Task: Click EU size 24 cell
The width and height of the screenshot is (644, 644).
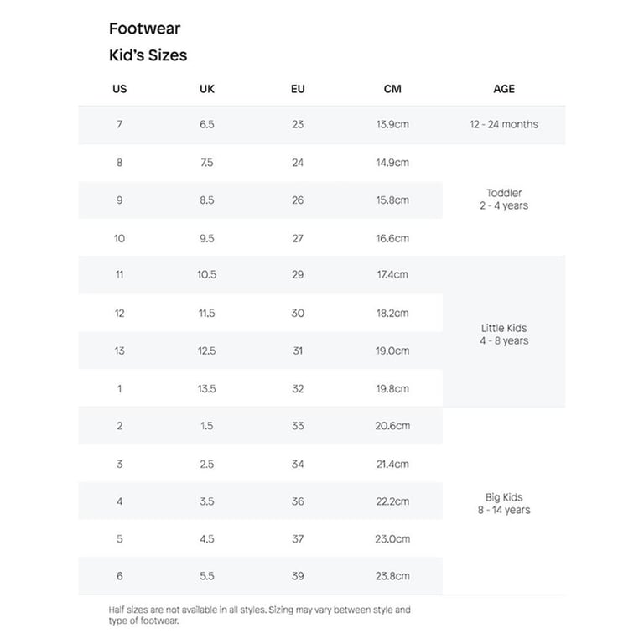Action: coord(298,162)
